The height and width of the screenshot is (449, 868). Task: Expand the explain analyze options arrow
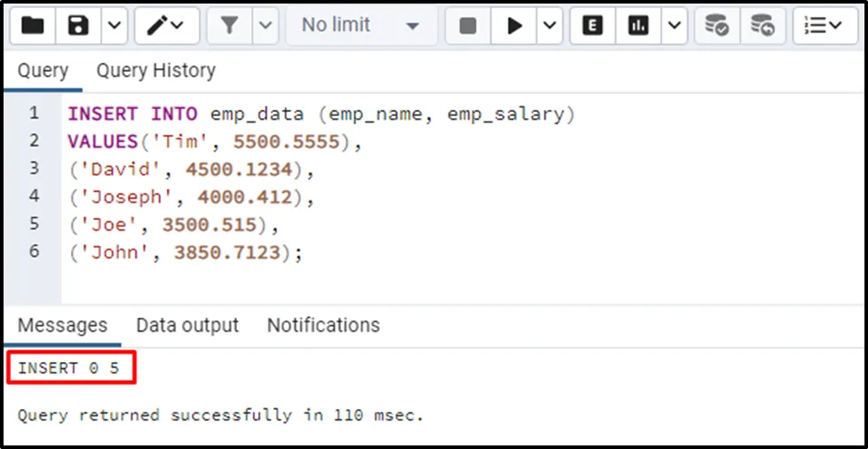[x=674, y=26]
